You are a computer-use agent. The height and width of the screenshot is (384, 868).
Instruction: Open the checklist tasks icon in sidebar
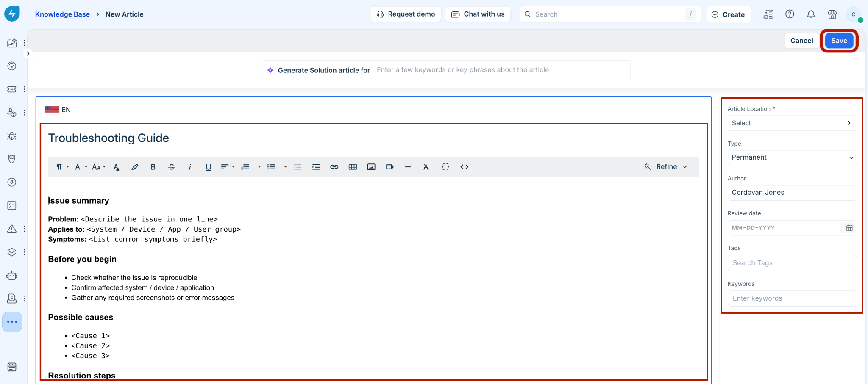point(12,206)
